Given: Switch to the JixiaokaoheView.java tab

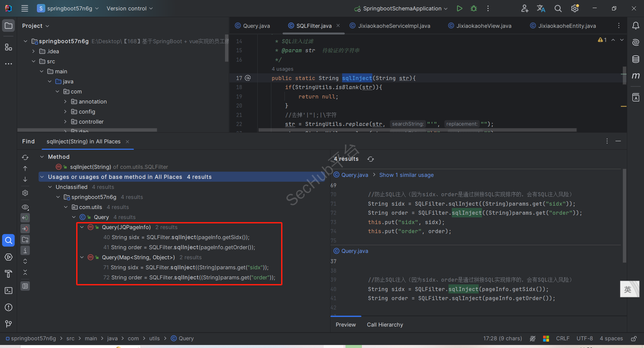Looking at the screenshot, I should click(483, 26).
